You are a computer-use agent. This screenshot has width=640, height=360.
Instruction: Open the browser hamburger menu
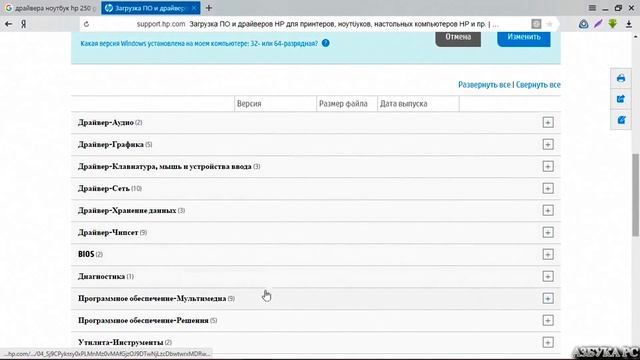click(592, 8)
